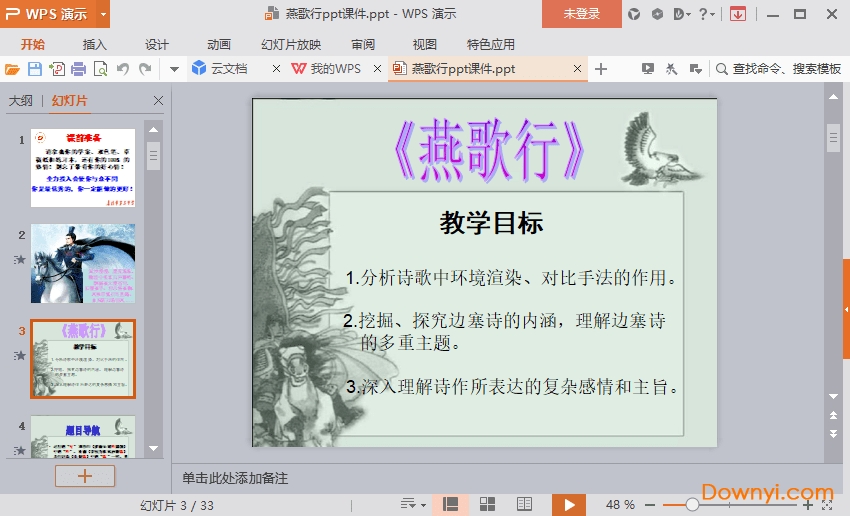
Task: Open the help question mark dropdown
Action: point(706,14)
